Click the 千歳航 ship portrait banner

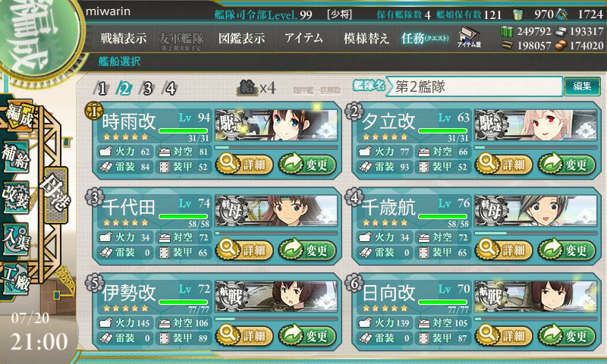pyautogui.click(x=536, y=211)
